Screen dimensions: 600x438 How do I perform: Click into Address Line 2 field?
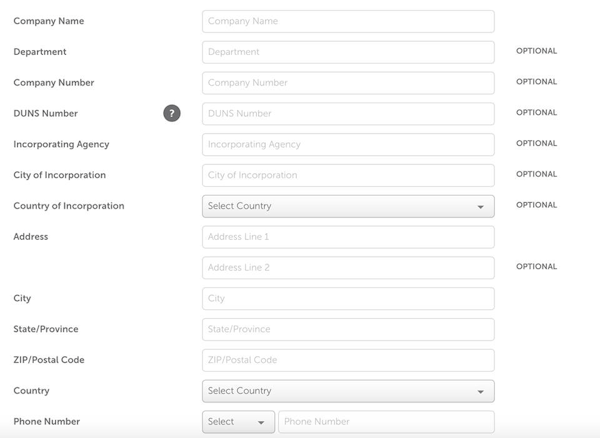point(348,268)
